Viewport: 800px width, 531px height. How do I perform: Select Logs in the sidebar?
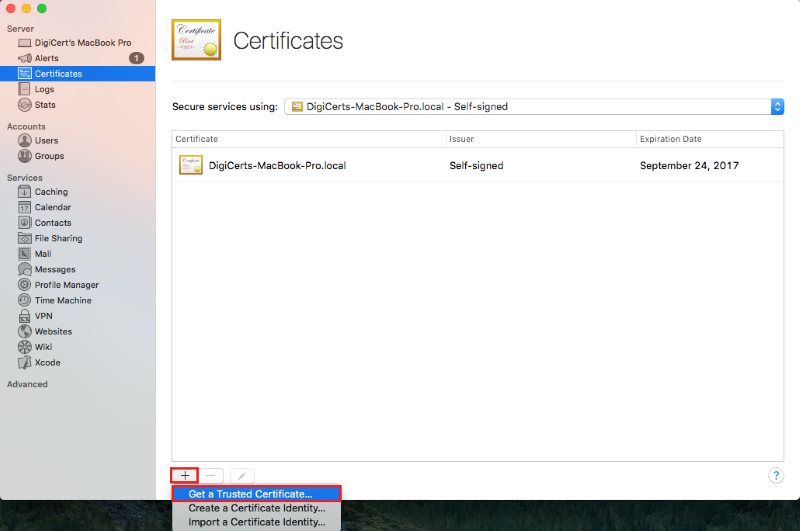click(x=44, y=89)
